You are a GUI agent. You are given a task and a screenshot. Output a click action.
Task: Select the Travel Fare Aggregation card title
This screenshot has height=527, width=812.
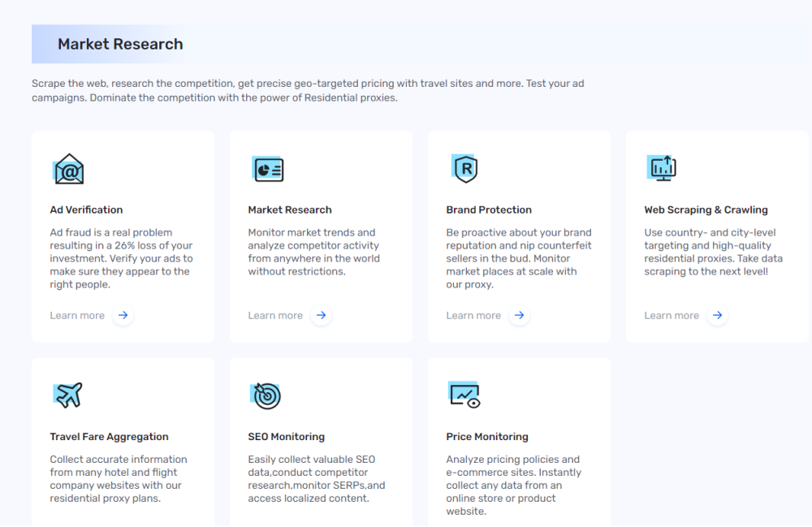click(x=109, y=437)
